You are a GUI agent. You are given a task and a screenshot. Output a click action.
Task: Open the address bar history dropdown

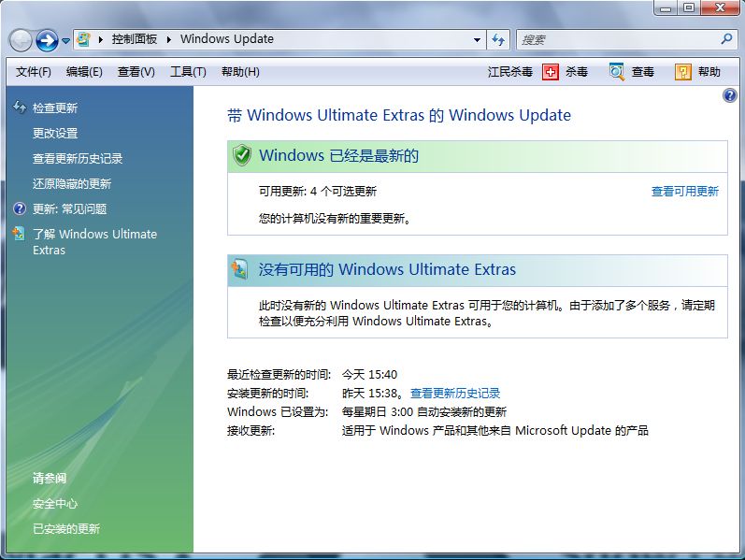[477, 40]
